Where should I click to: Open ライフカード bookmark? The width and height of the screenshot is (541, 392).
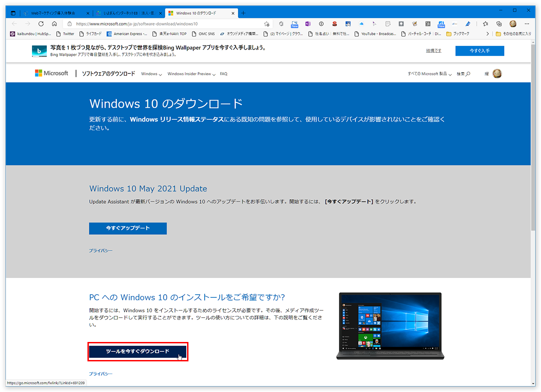[91, 34]
